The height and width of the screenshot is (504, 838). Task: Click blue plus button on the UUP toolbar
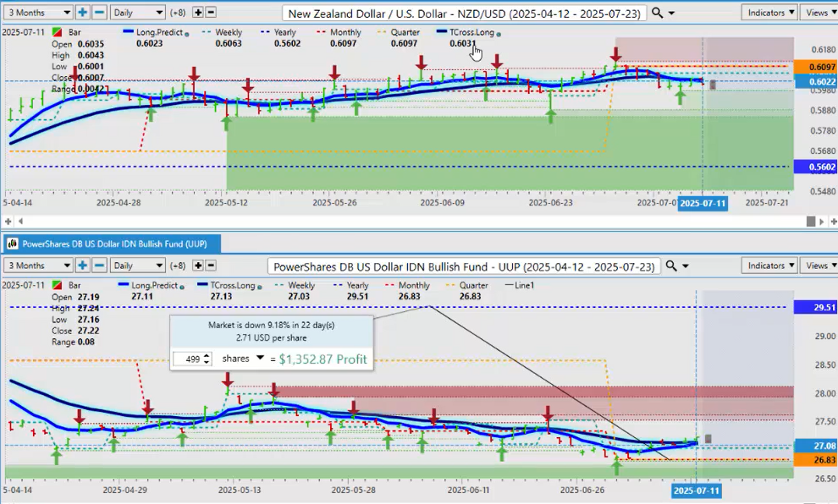(83, 266)
